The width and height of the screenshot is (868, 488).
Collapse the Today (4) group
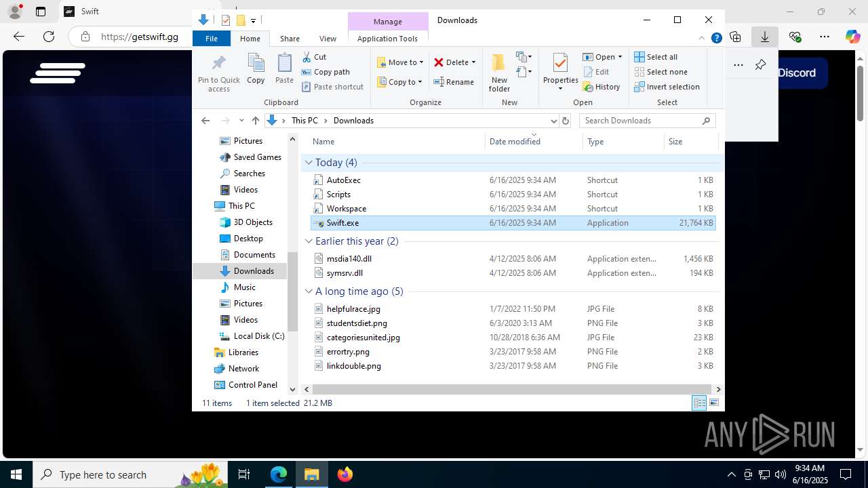coord(309,163)
